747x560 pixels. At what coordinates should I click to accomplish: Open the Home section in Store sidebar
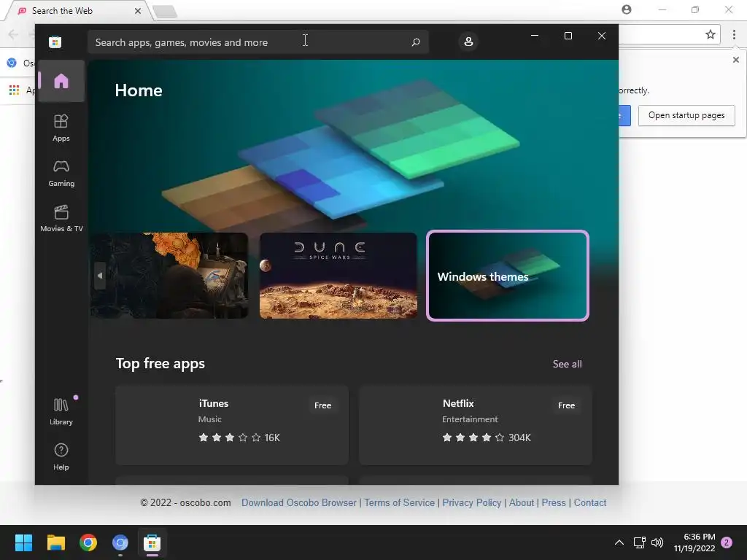(61, 81)
